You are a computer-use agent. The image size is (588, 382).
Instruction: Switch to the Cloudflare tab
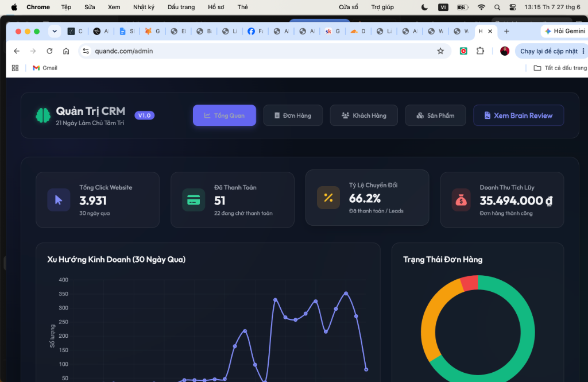358,31
